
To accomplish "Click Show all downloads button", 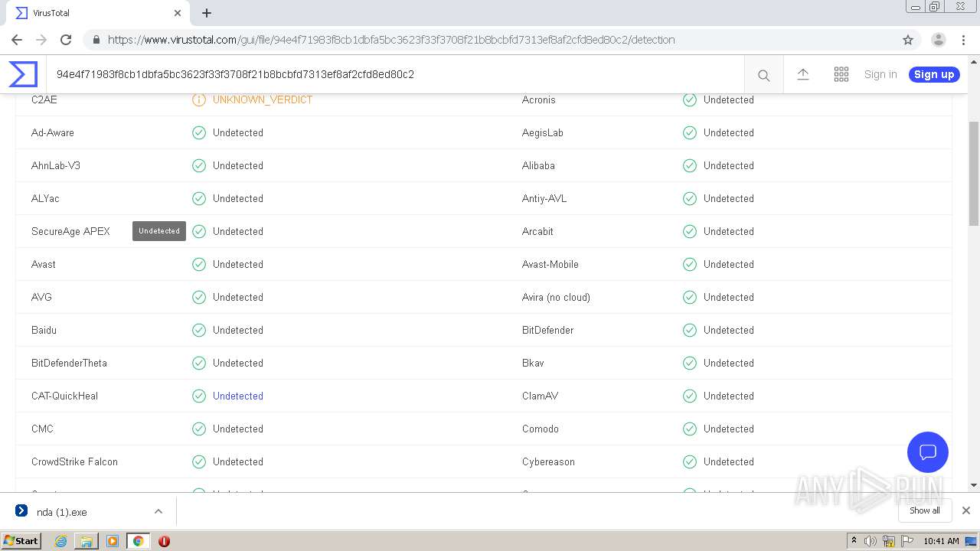I will [924, 510].
